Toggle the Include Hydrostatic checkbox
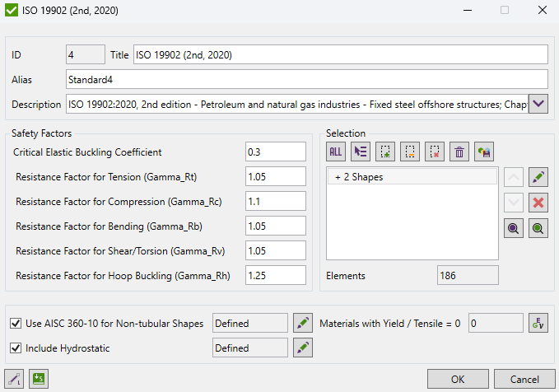 coord(16,348)
